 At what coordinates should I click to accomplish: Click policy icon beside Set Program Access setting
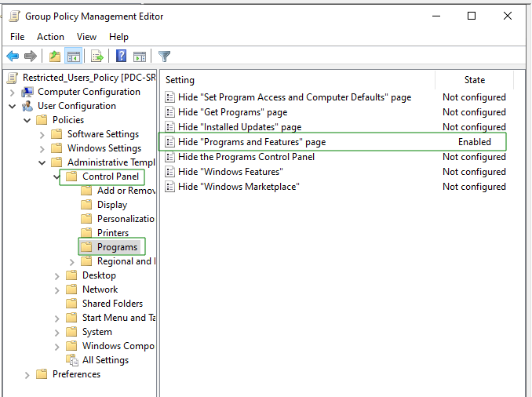(169, 97)
